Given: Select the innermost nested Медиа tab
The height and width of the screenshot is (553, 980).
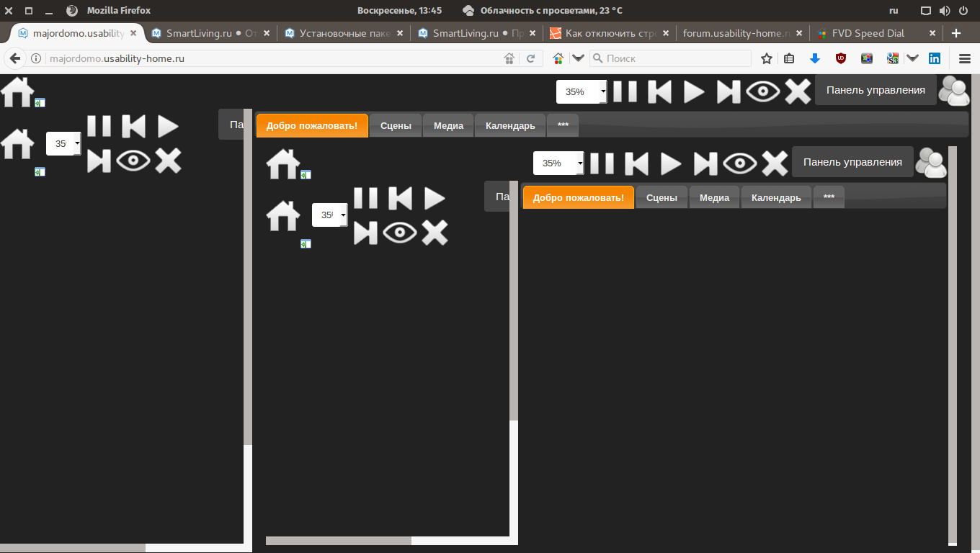Looking at the screenshot, I should [x=714, y=197].
